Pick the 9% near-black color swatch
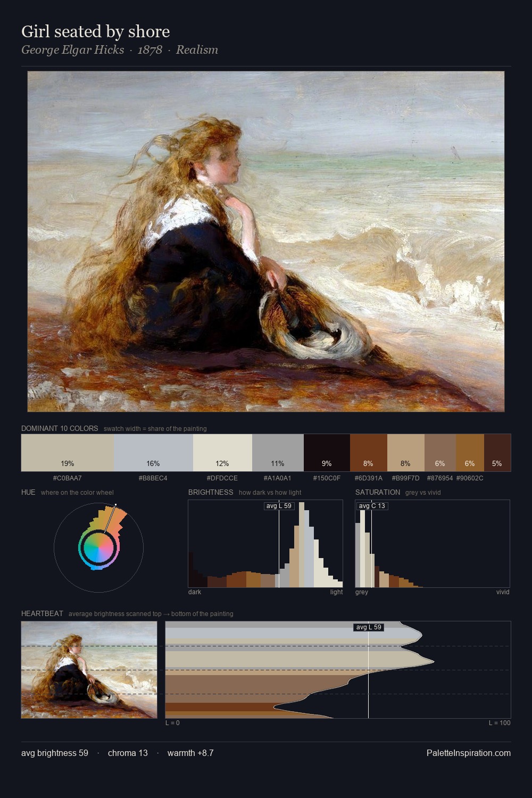Image resolution: width=532 pixels, height=798 pixels. tap(327, 453)
